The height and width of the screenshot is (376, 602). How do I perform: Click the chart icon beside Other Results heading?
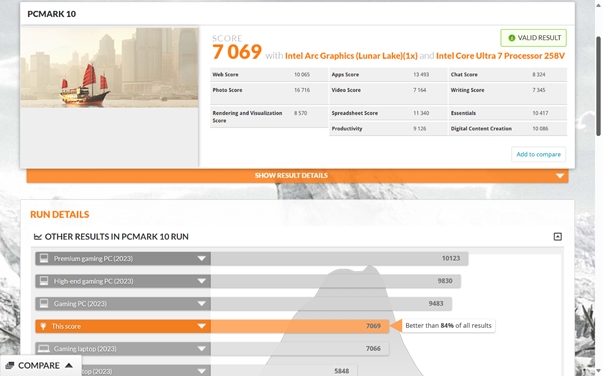click(x=38, y=237)
